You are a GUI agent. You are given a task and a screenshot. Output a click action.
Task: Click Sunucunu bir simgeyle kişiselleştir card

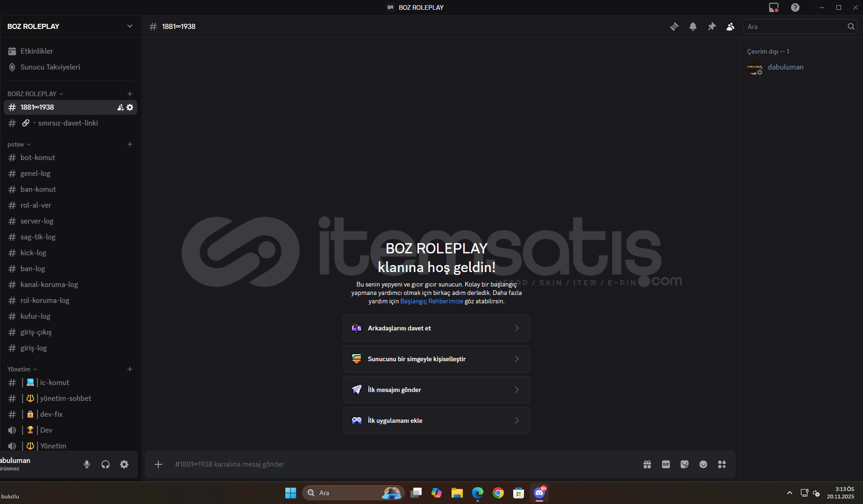coord(437,359)
